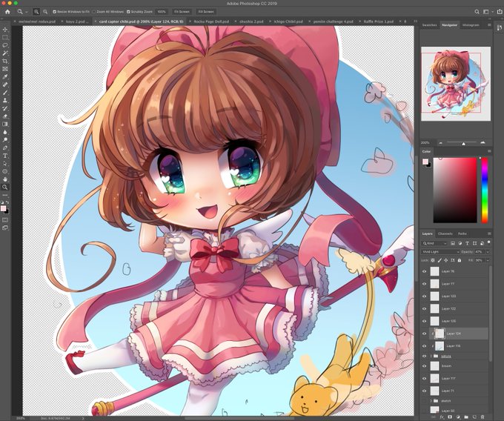Hide Layer 77 with its eye icon

424,284
